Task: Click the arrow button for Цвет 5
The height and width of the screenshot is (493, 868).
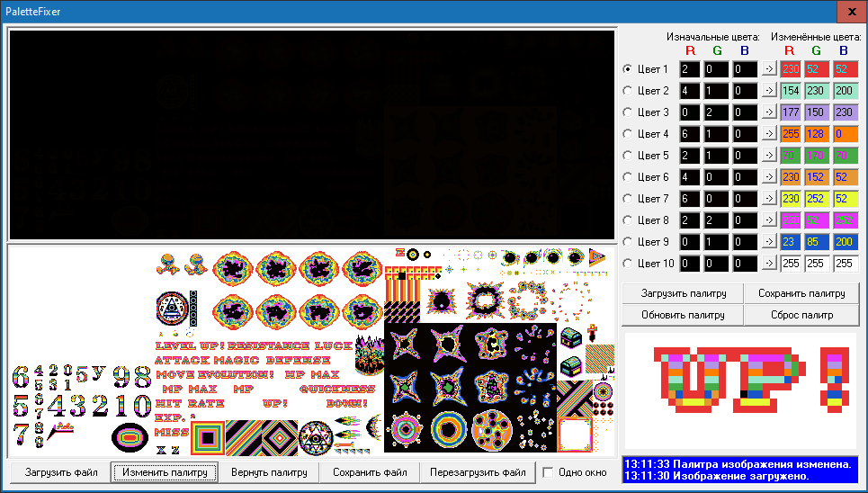Action: [x=769, y=156]
